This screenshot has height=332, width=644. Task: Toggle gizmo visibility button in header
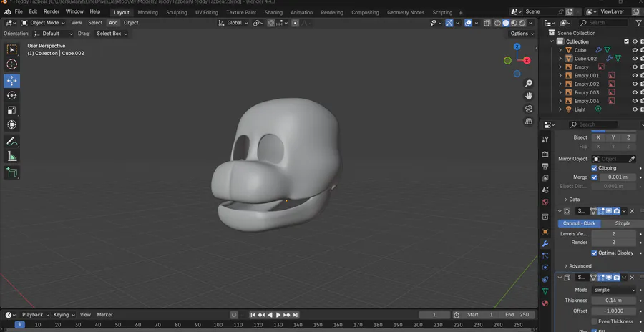click(449, 23)
